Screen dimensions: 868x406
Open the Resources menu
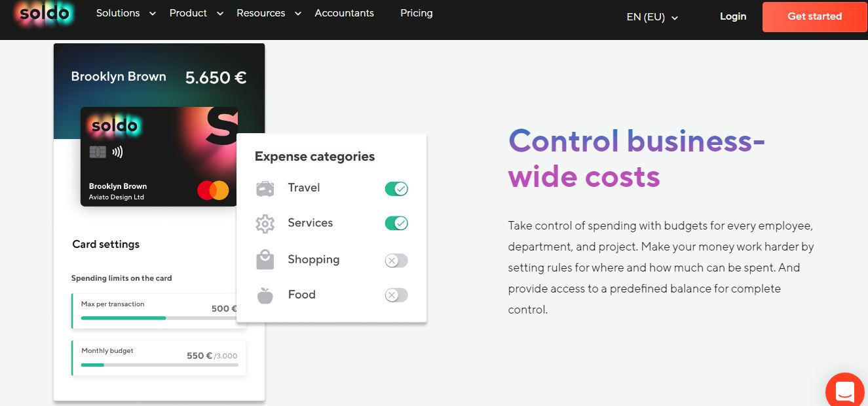(x=261, y=13)
